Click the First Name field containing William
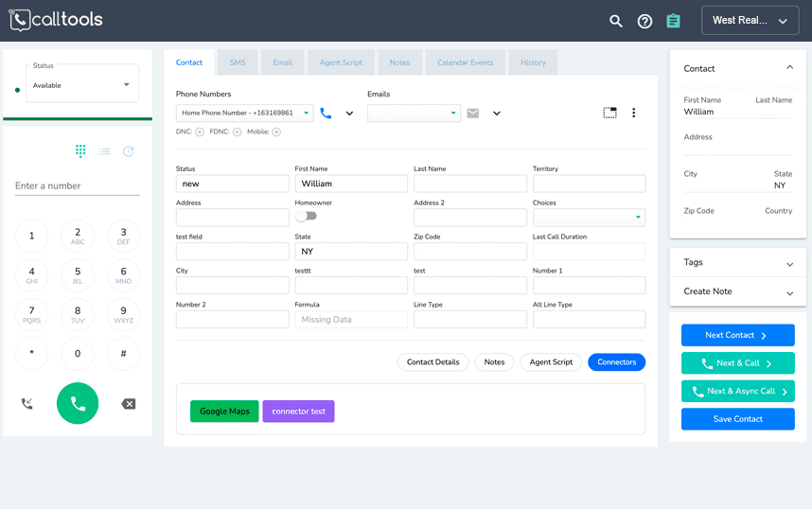Viewport: 812px width, 509px height. [352, 184]
